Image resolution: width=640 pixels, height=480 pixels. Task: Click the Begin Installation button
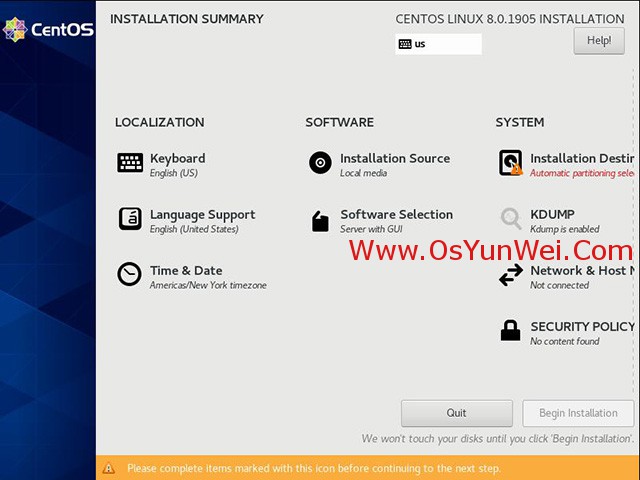pyautogui.click(x=578, y=413)
